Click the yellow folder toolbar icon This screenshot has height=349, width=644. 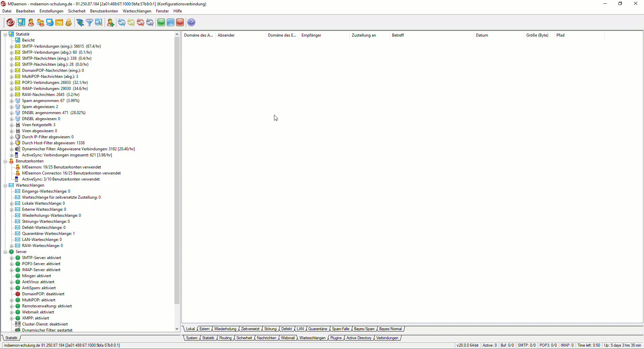pyautogui.click(x=59, y=22)
